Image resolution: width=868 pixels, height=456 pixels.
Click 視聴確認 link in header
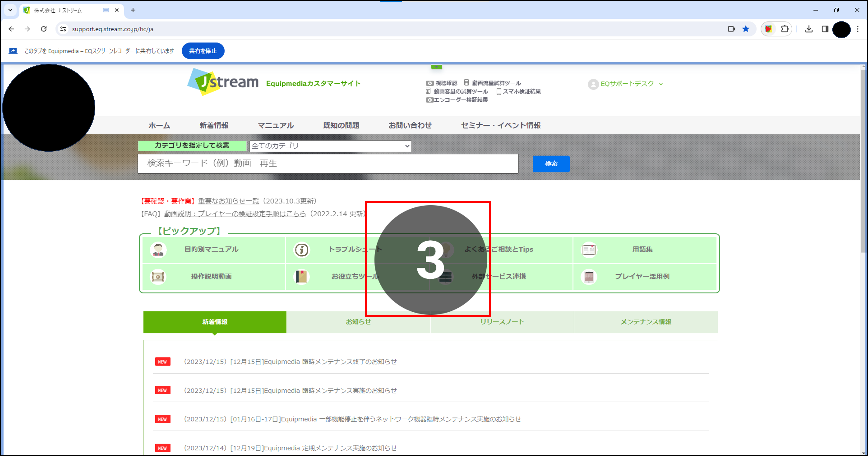click(x=441, y=83)
